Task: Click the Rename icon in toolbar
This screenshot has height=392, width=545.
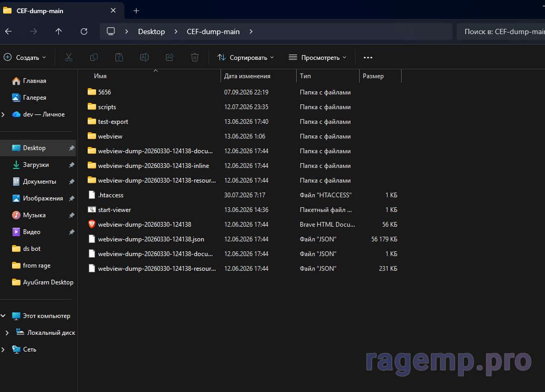Action: click(x=144, y=57)
